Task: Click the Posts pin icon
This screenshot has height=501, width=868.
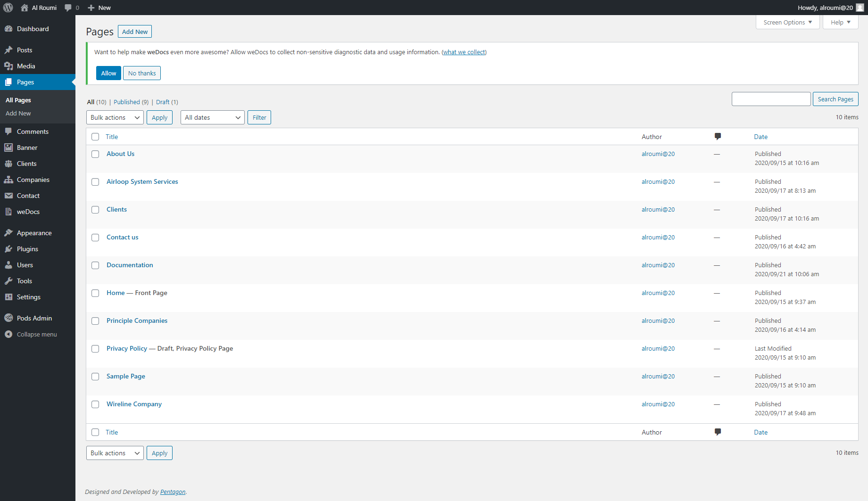Action: tap(8, 50)
